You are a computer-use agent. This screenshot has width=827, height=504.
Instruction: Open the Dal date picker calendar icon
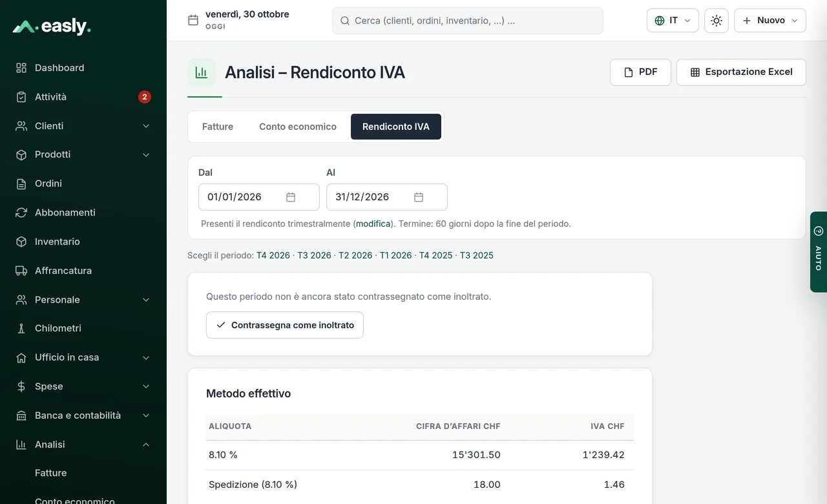point(291,197)
